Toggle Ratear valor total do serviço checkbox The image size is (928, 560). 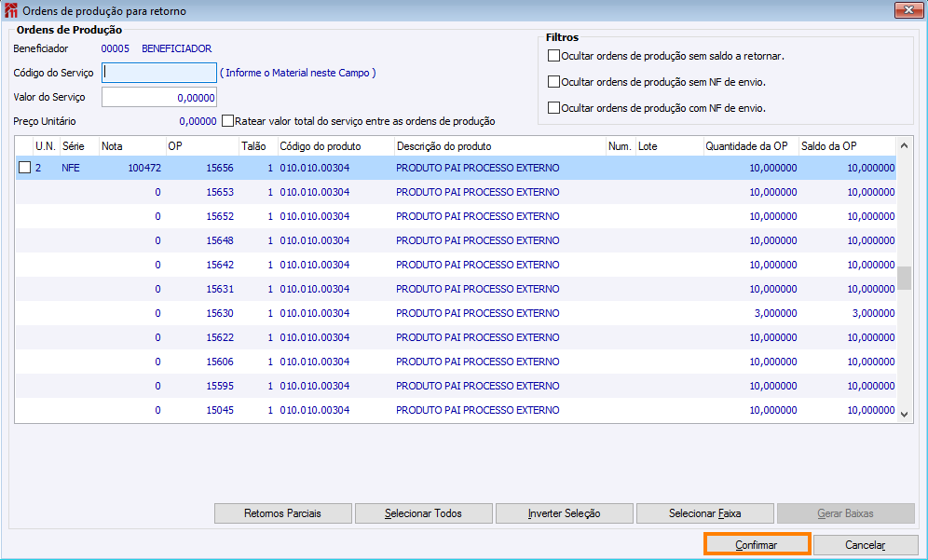coord(228,121)
